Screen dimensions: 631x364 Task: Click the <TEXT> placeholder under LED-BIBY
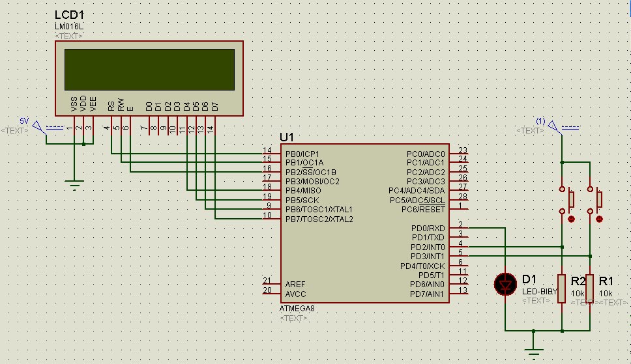point(536,301)
